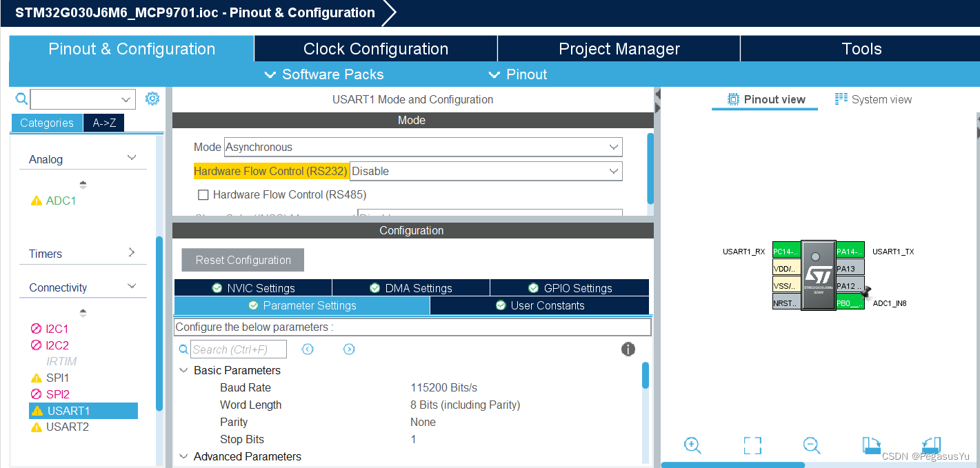Open the GPIO Settings tab
980x468 pixels.
[570, 288]
